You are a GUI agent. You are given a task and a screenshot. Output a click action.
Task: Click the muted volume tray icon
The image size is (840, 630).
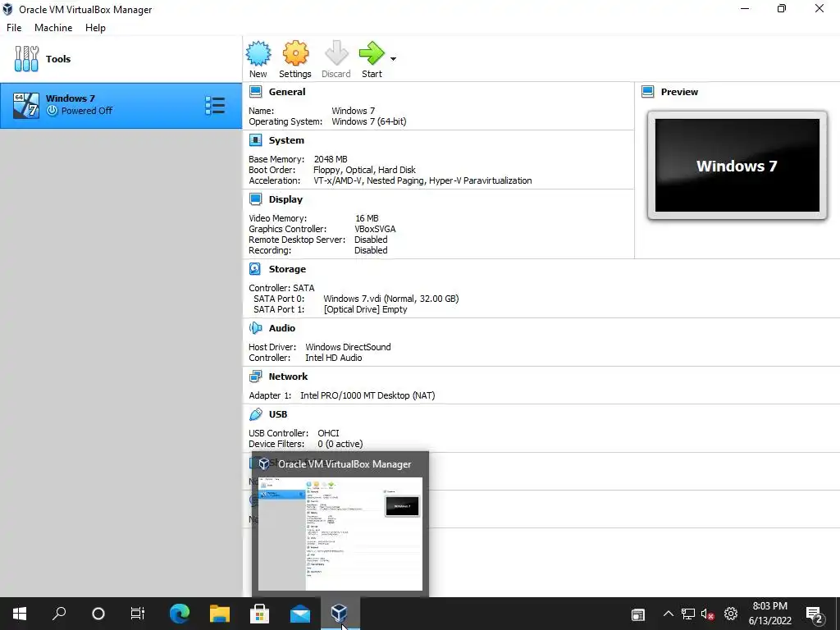[708, 614]
